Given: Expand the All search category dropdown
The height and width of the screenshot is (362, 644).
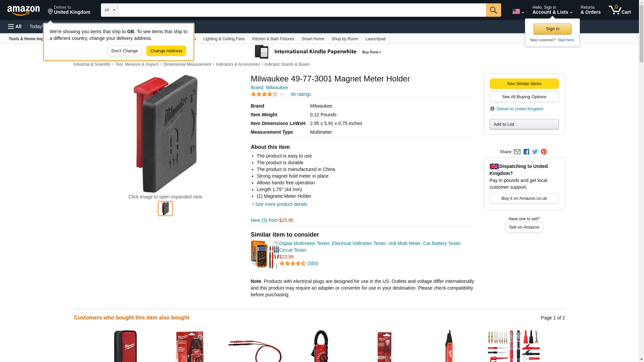Looking at the screenshot, I should [110, 10].
